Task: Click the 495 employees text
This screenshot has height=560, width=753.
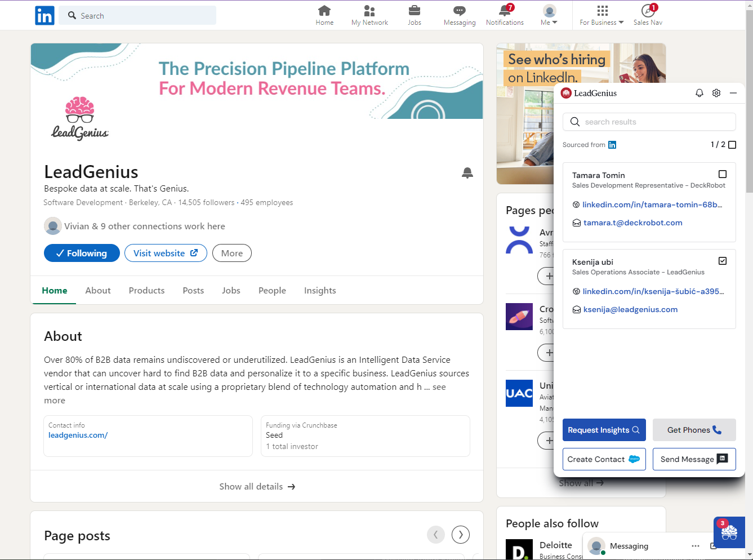Action: tap(267, 202)
